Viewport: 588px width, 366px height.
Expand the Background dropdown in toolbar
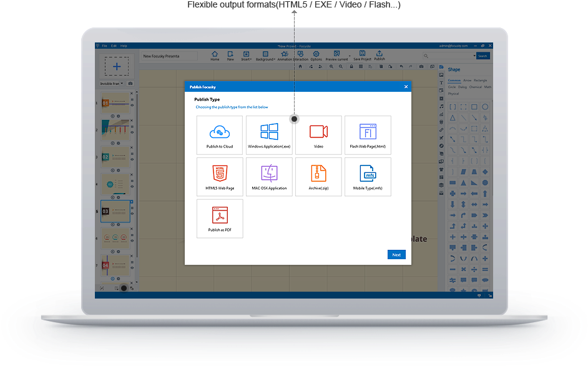265,56
